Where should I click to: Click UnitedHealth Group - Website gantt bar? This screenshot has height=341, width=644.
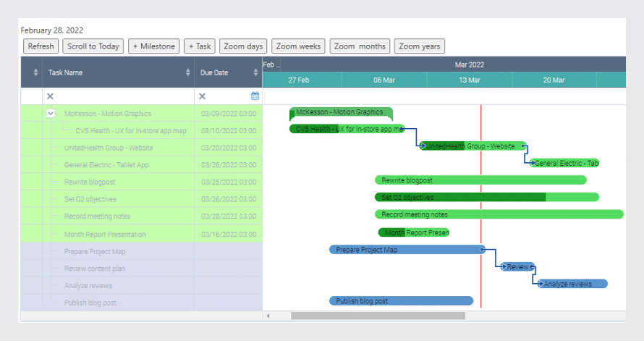click(x=473, y=146)
